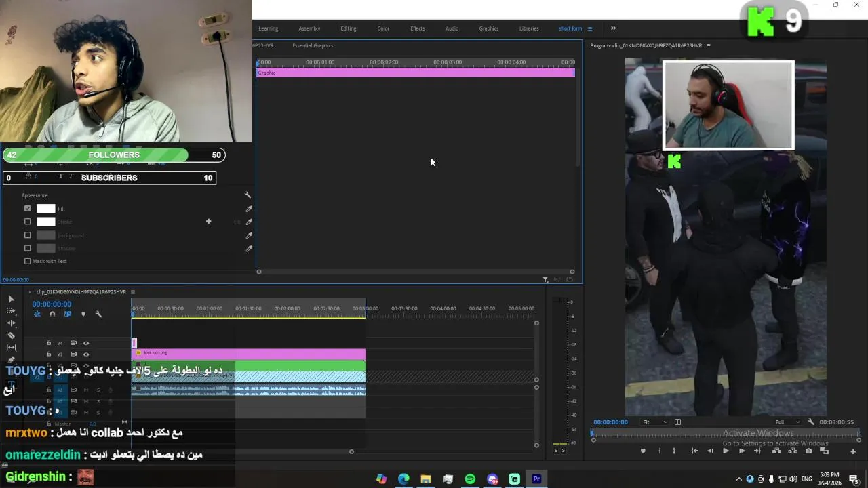Open the Fit zoom level dropdown

coord(654,422)
